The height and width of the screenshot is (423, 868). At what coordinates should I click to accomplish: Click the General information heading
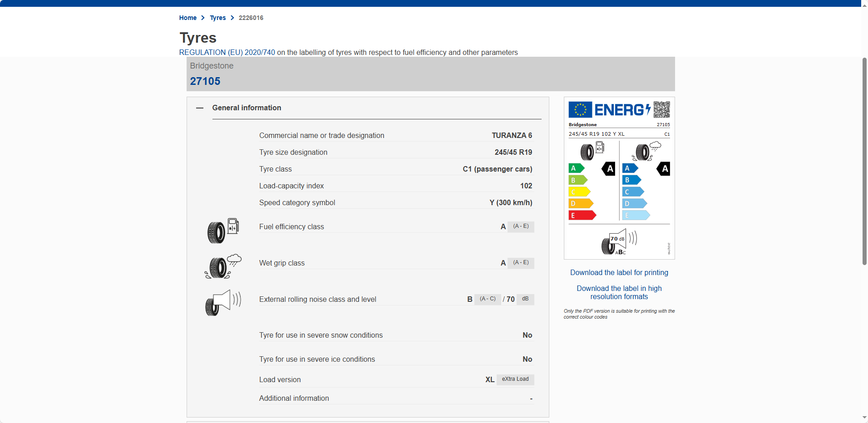tap(247, 108)
